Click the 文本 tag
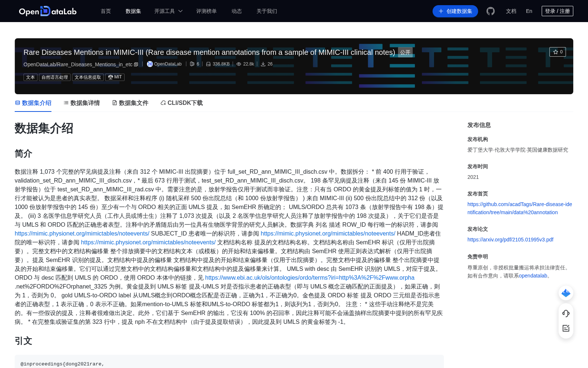 click(x=31, y=77)
